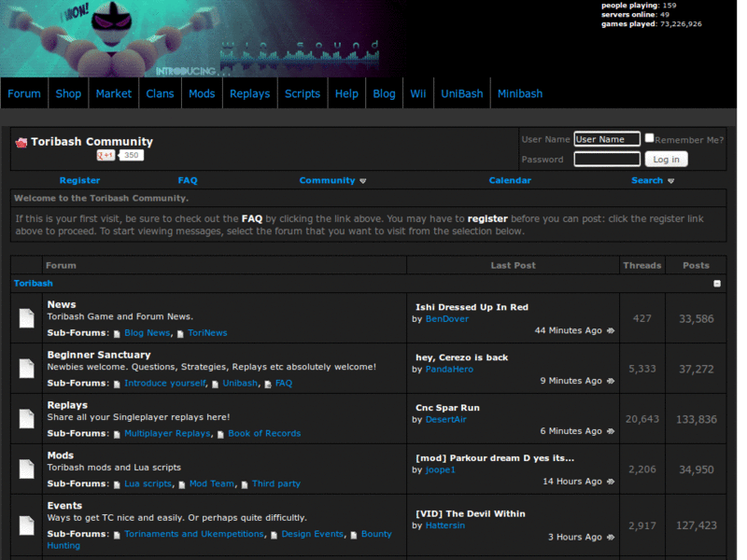This screenshot has width=747, height=560.
Task: Open the Community dropdown menu
Action: coord(332,180)
